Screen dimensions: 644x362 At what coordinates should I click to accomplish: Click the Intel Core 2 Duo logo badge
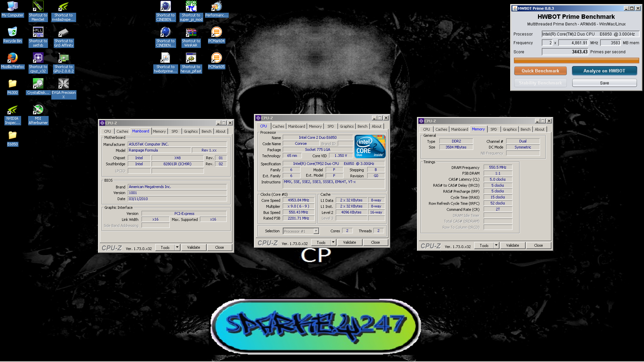click(370, 146)
